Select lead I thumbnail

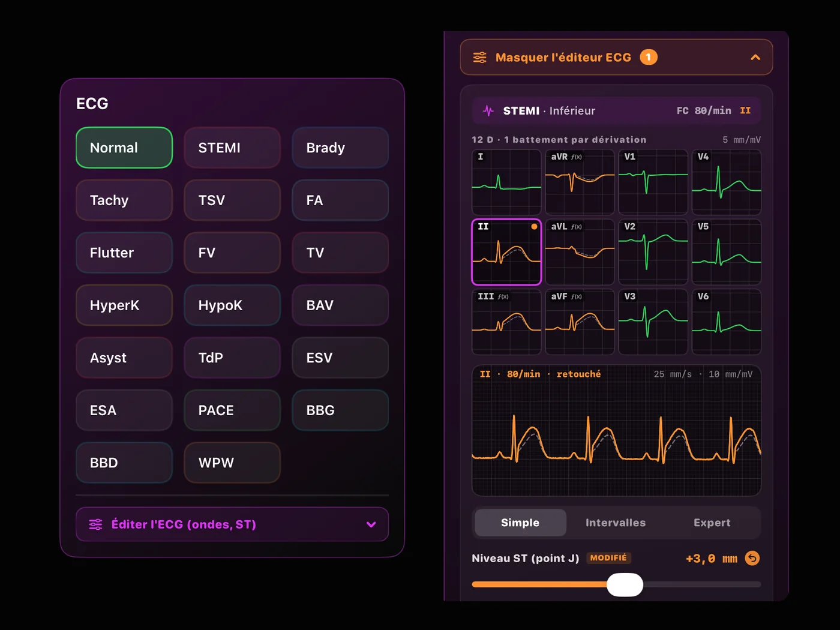pos(507,182)
